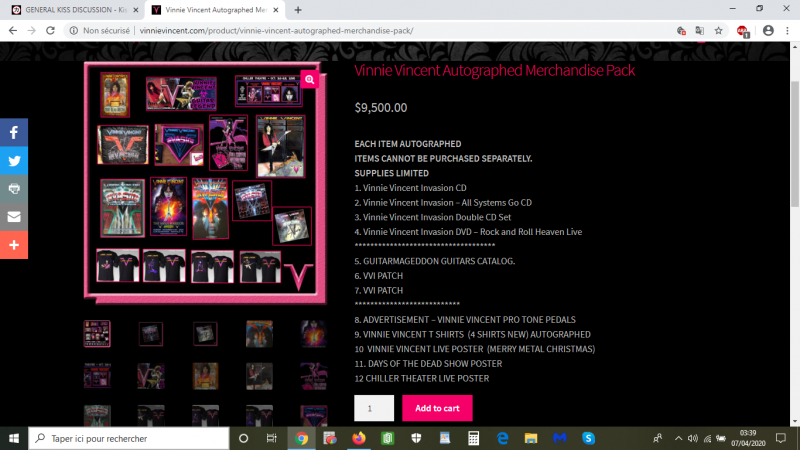Open Chrome three-dot menu
Screen dimensions: 800x450
[x=788, y=30]
